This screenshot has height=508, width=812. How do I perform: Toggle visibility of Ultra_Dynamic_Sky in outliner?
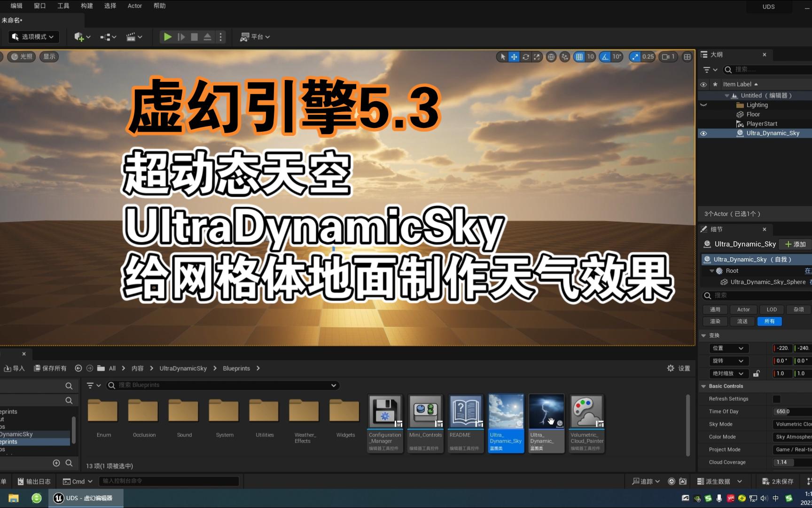tap(703, 133)
